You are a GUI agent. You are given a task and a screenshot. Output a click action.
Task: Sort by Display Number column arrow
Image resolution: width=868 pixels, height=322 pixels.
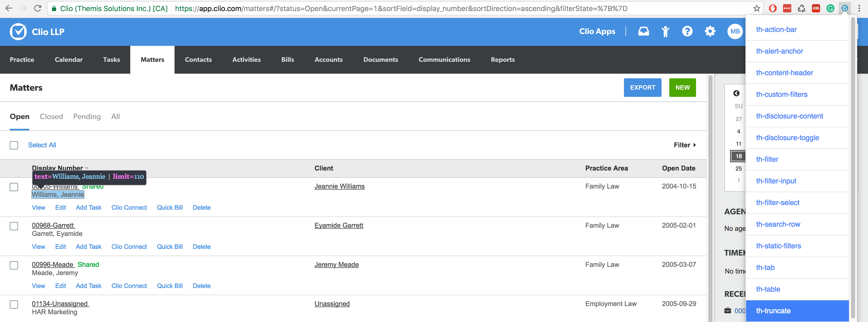click(87, 168)
